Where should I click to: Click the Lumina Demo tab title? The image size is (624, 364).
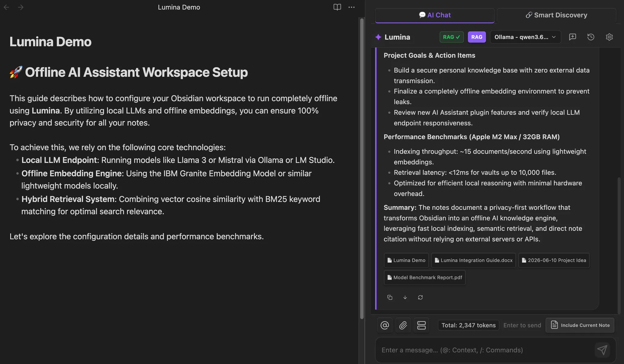pos(179,7)
